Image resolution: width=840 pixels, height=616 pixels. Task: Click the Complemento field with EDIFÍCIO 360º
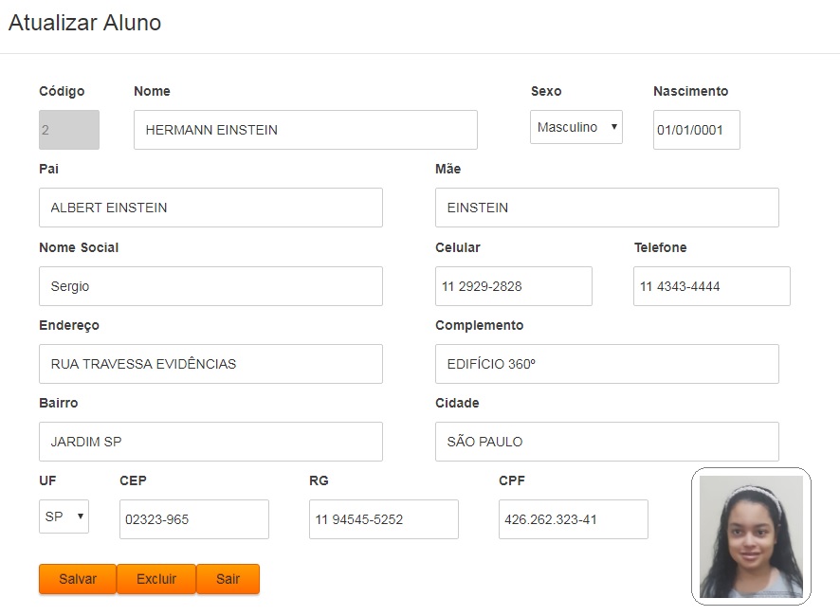(607, 364)
